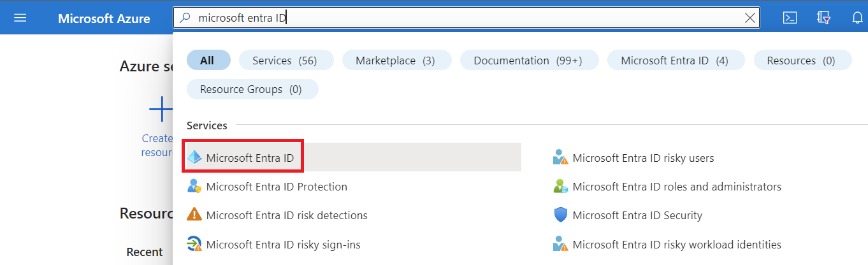Show Documentation (99+) results
The image size is (868, 265).
click(x=528, y=61)
